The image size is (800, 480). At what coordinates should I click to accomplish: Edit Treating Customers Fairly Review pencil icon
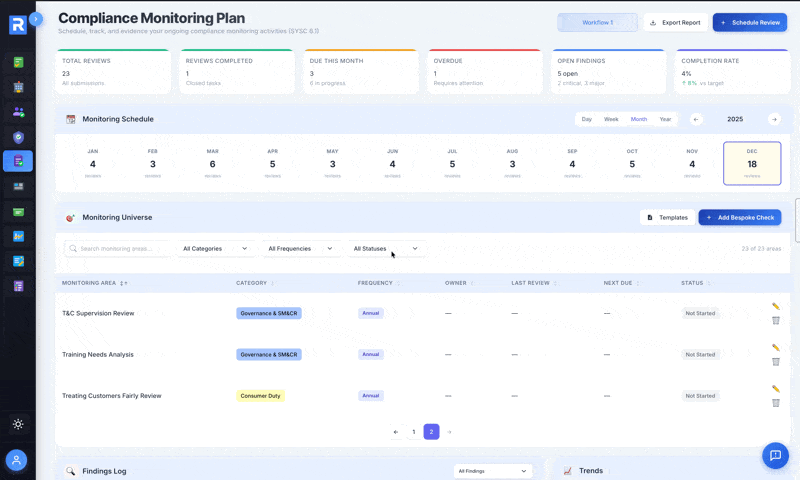pyautogui.click(x=776, y=389)
